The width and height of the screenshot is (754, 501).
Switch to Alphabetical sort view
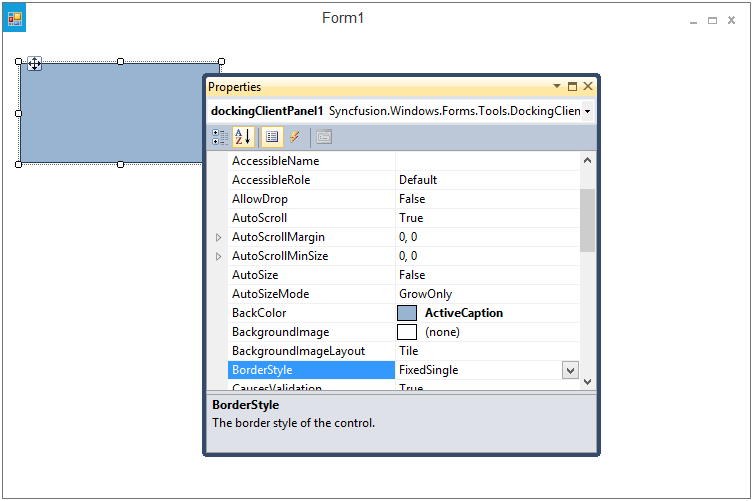pyautogui.click(x=243, y=138)
